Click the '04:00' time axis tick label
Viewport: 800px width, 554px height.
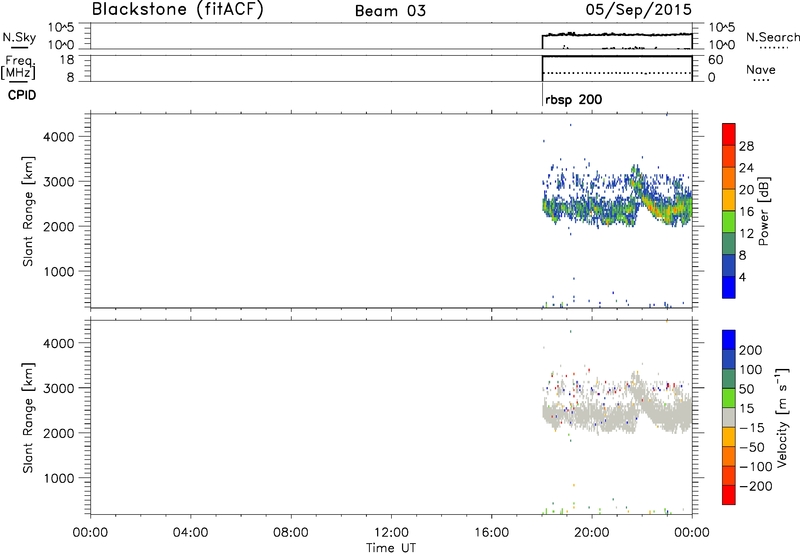click(190, 533)
